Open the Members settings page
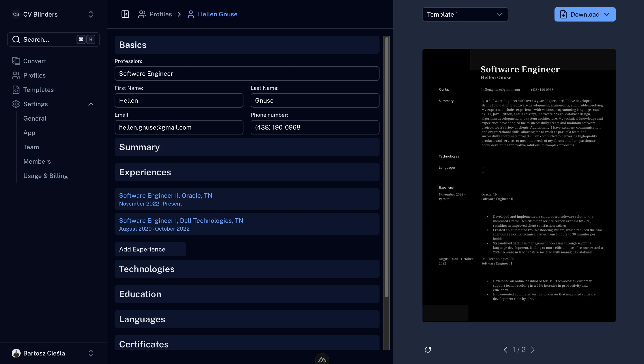This screenshot has width=644, height=364. pyautogui.click(x=37, y=161)
